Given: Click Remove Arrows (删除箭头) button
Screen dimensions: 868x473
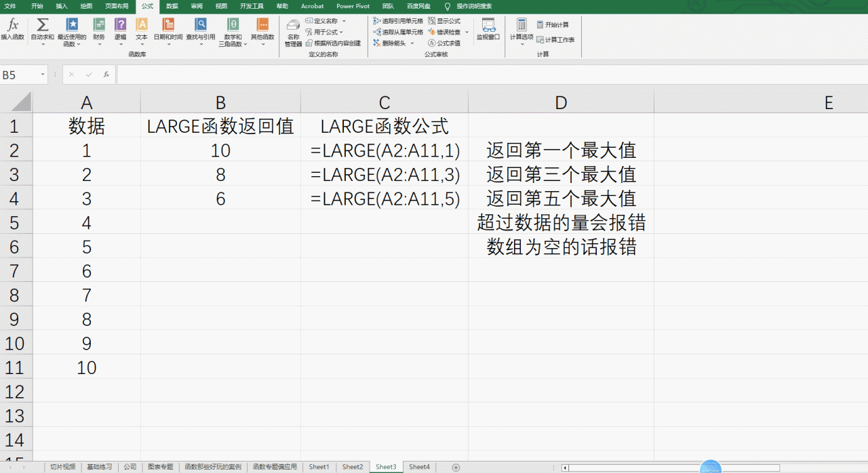Looking at the screenshot, I should [x=390, y=43].
